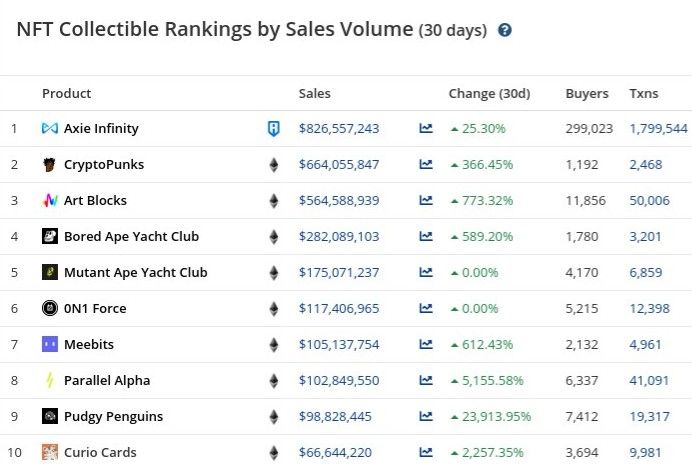Open the CryptoPunks product link

coord(103,165)
